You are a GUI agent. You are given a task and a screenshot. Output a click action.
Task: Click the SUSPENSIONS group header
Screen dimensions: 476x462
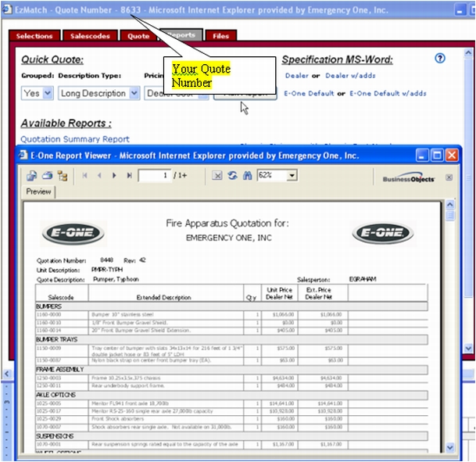[x=231, y=436]
